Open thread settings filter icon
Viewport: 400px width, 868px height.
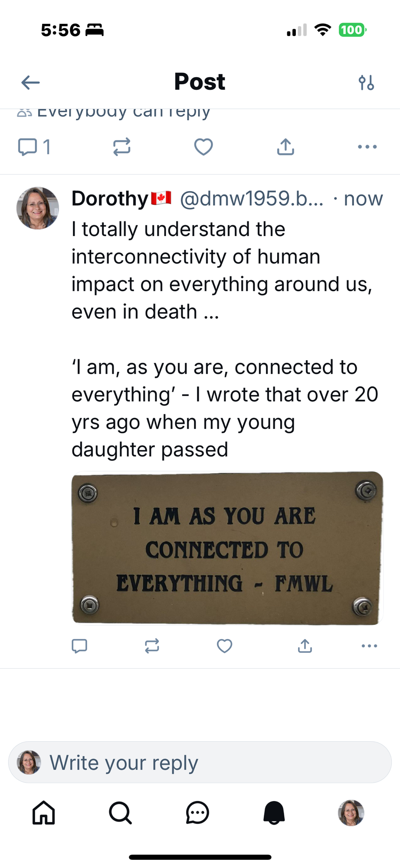[x=366, y=82]
